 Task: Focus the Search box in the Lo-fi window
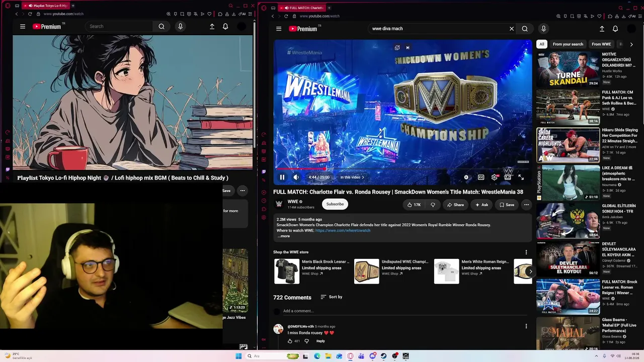click(119, 27)
